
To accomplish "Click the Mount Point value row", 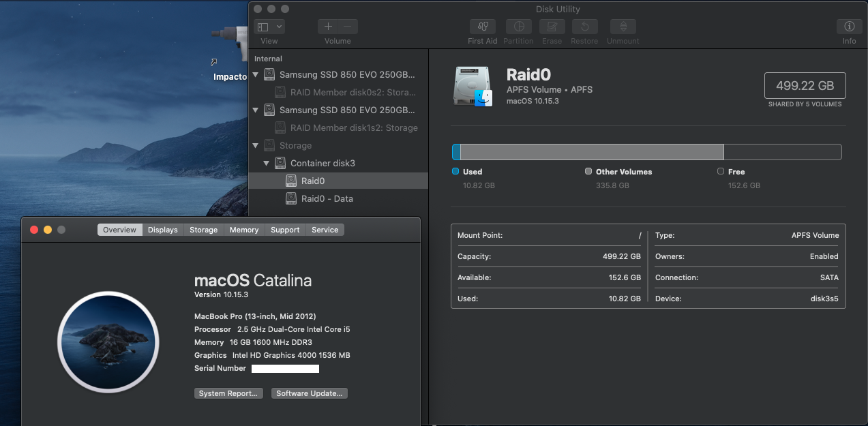I will pyautogui.click(x=549, y=235).
